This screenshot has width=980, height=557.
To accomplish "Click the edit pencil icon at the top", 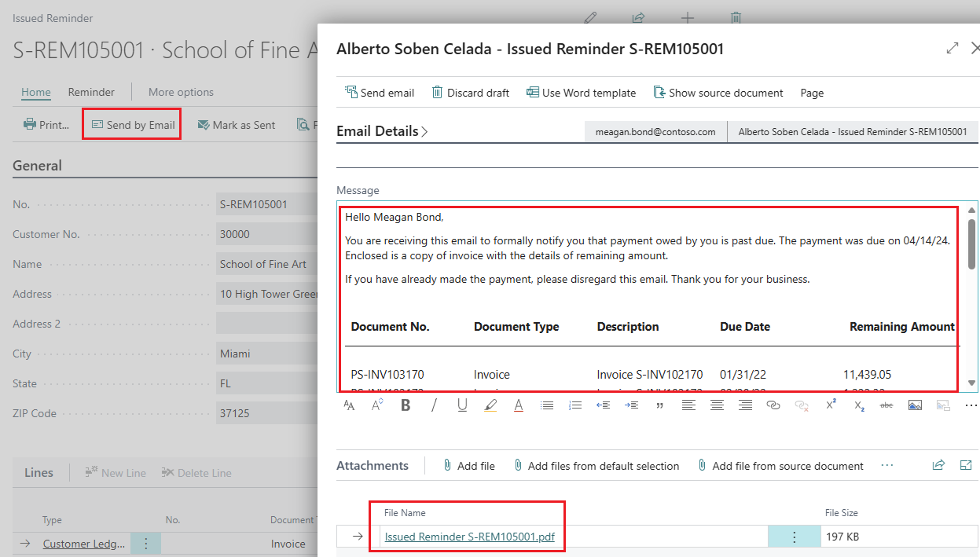I will [x=590, y=17].
